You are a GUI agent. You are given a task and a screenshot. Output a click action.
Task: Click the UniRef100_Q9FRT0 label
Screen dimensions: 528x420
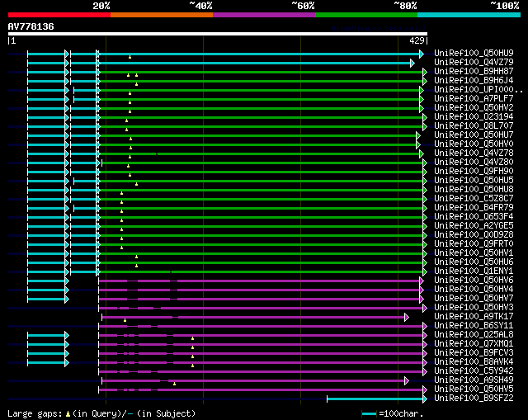point(474,244)
